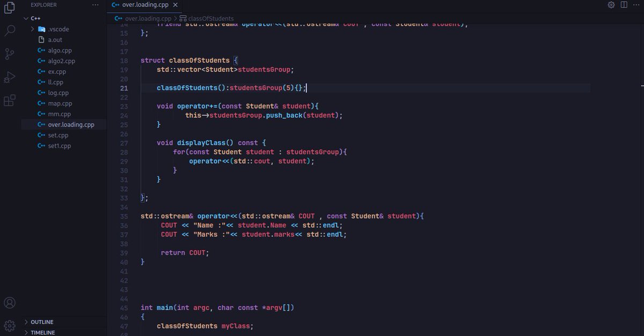Select over.loading.cpp in the file tree
Viewport: 644px width, 336px height.
point(71,125)
